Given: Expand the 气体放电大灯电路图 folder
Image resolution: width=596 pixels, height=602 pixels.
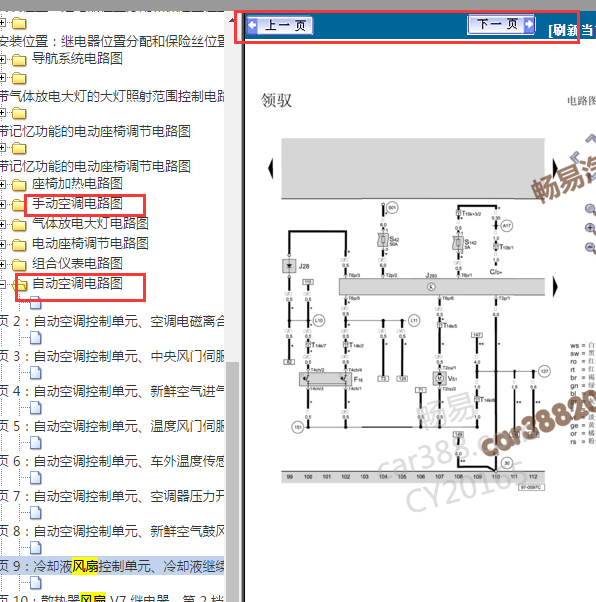Looking at the screenshot, I should coord(2,224).
